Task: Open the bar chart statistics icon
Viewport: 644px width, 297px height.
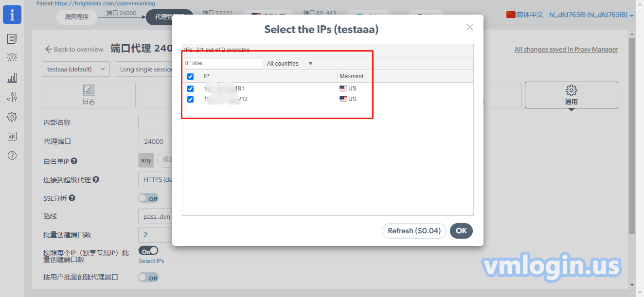Action: pos(12,78)
